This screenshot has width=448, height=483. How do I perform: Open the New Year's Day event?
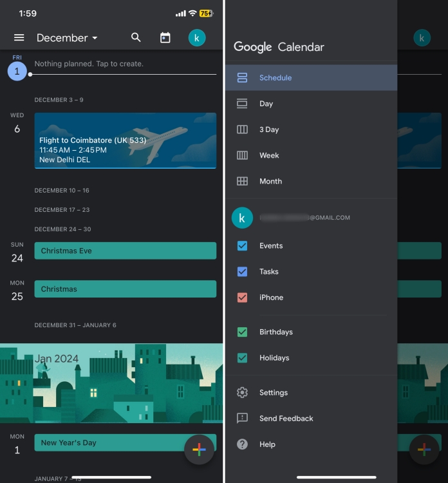point(126,442)
